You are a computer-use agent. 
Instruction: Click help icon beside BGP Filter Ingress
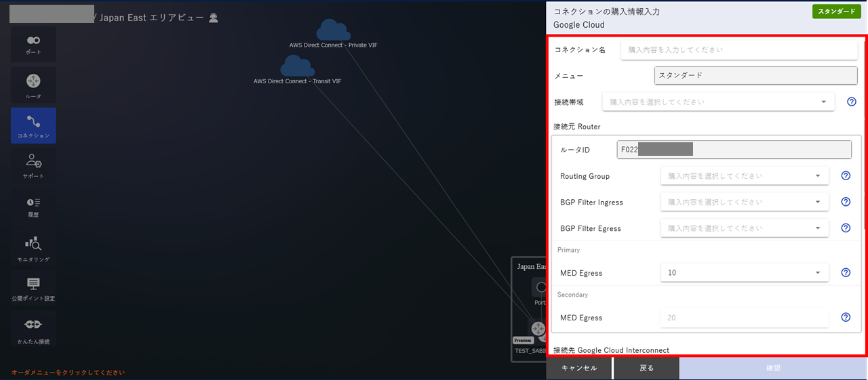(846, 202)
